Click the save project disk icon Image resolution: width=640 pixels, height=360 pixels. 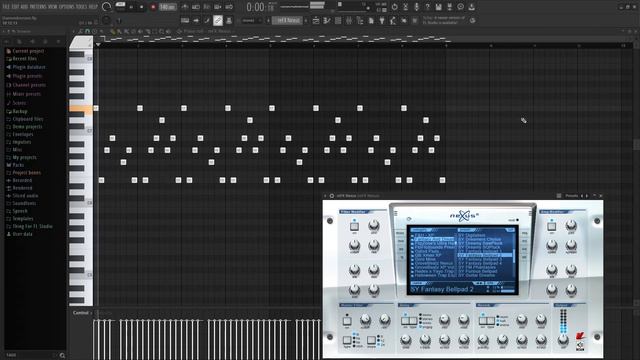click(x=438, y=7)
